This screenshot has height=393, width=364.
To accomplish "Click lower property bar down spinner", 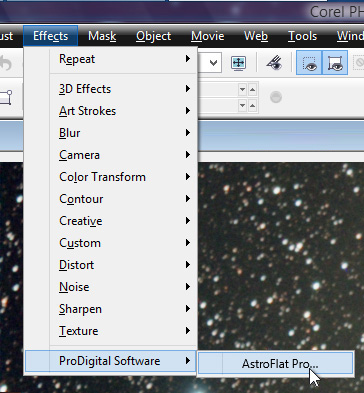I will tap(242, 106).
